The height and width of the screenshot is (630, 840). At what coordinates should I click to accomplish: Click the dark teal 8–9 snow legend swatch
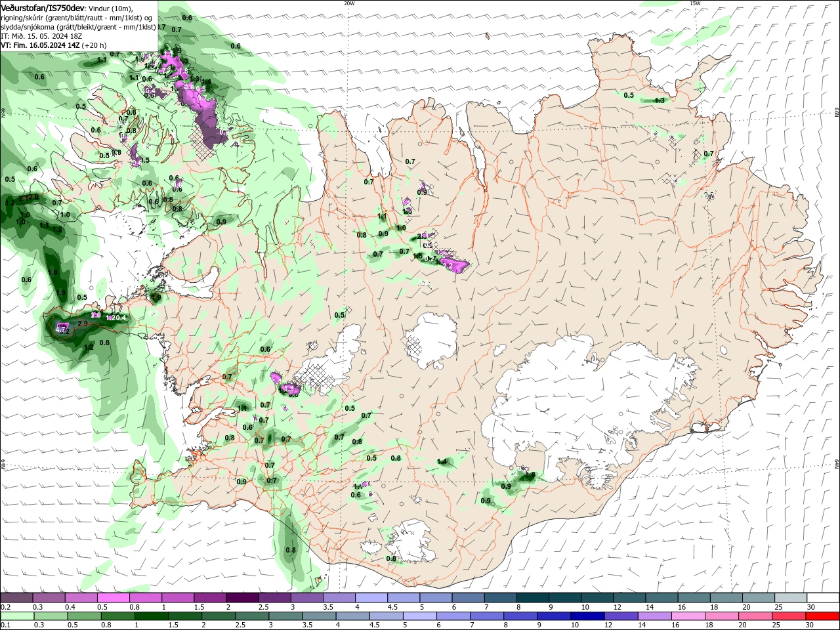coord(532,598)
